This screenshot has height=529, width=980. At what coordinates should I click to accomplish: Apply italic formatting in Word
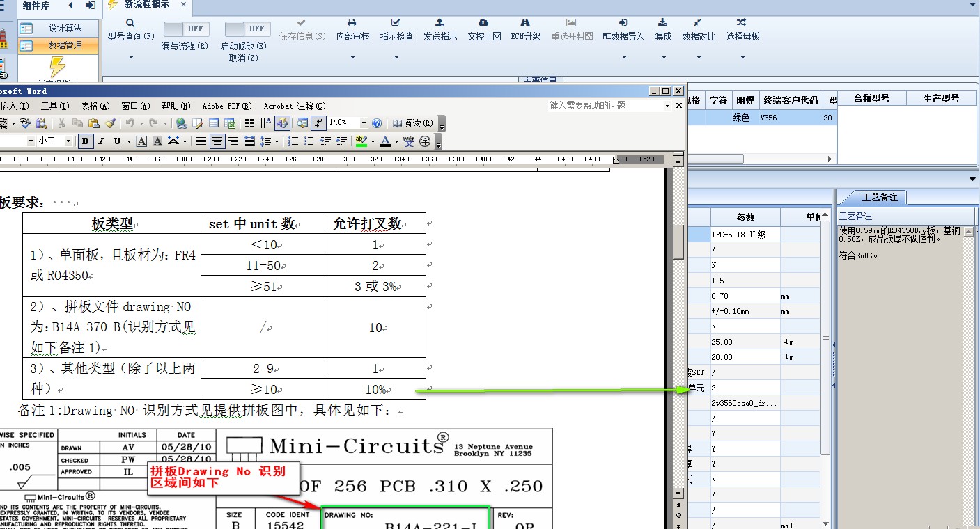[x=101, y=141]
